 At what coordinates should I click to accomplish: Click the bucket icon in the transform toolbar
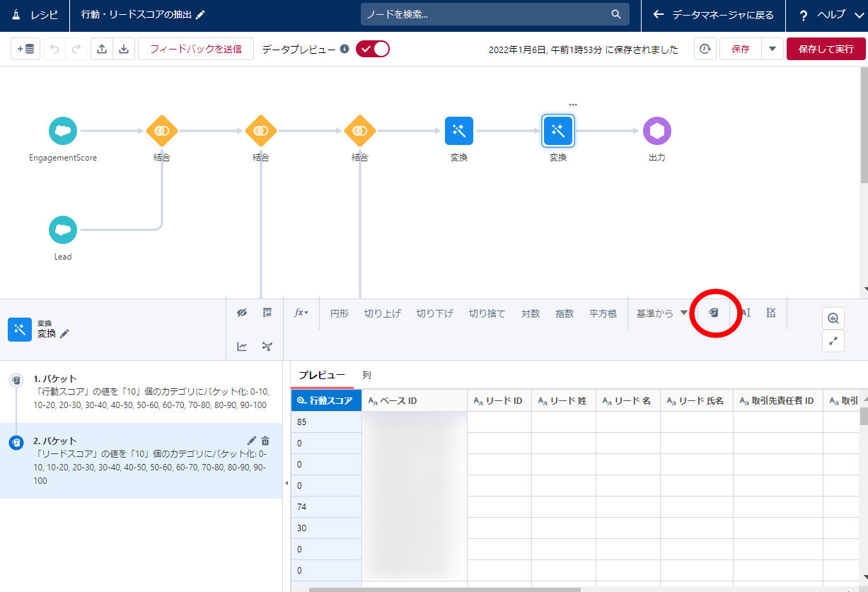click(714, 313)
